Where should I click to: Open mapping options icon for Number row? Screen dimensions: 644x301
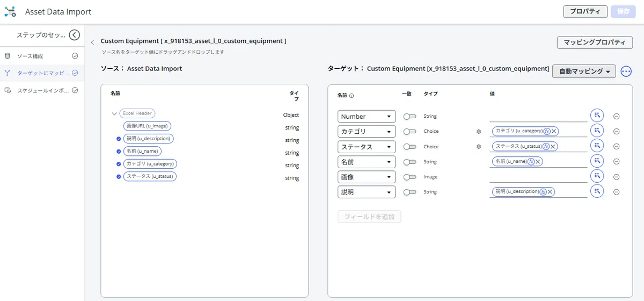click(597, 116)
